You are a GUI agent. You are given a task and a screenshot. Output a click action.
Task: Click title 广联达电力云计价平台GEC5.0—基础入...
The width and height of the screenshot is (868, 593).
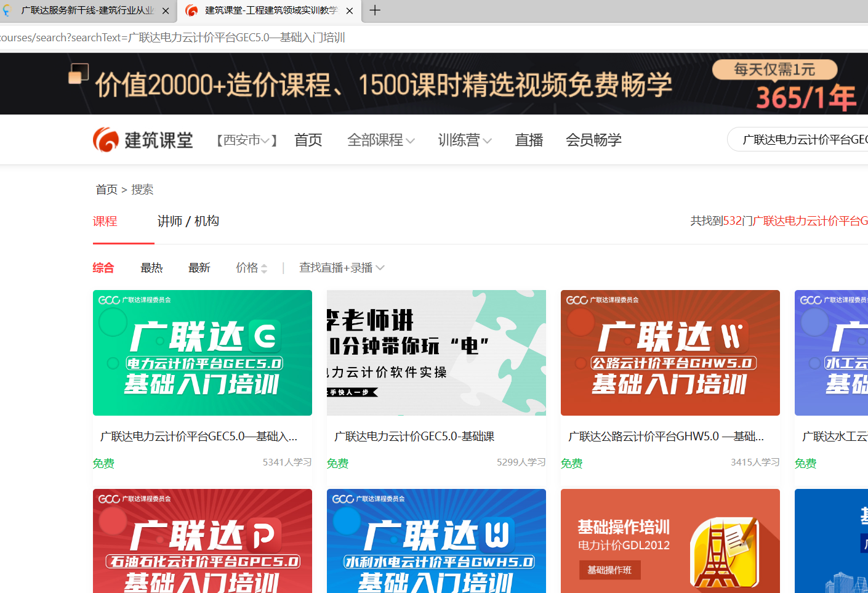199,437
